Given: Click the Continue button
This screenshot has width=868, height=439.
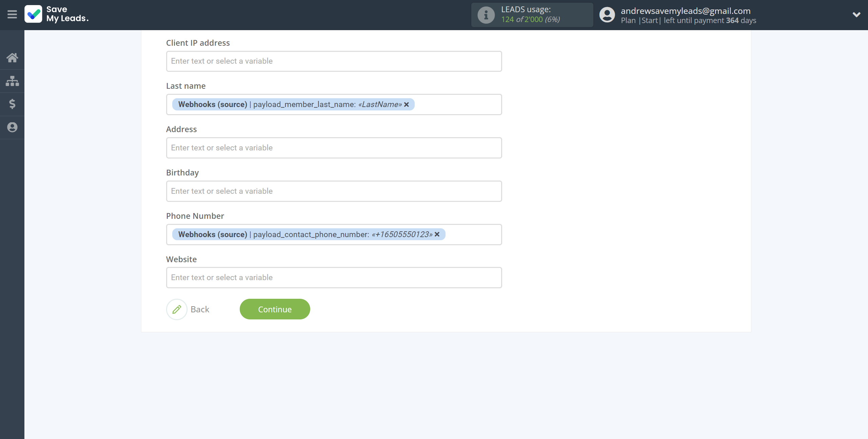Looking at the screenshot, I should [275, 309].
